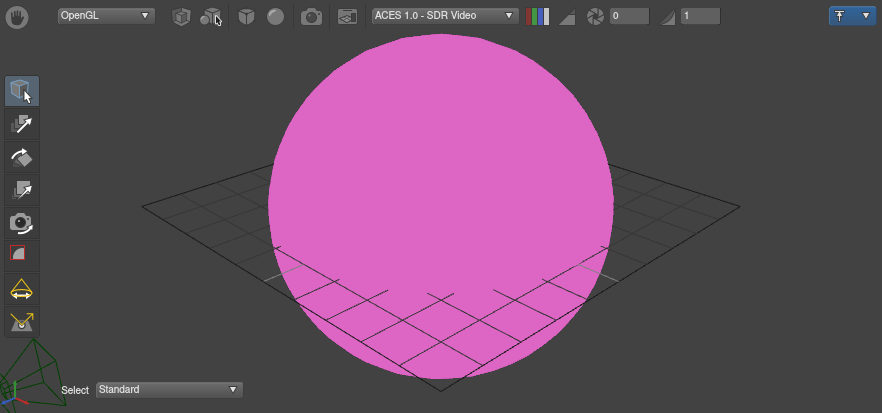Open the OpenGL renderer dropdown
This screenshot has width=882, height=413.
coord(106,16)
